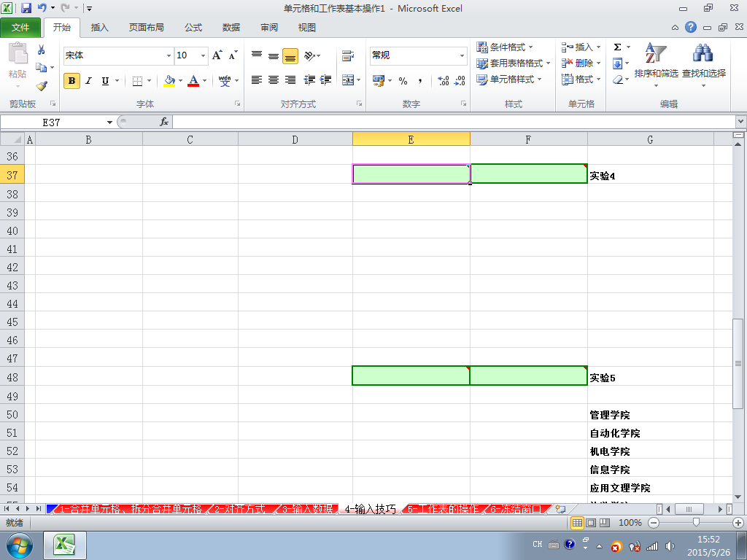This screenshot has width=747, height=560.
Task: Insert function with fx button
Action: point(164,122)
